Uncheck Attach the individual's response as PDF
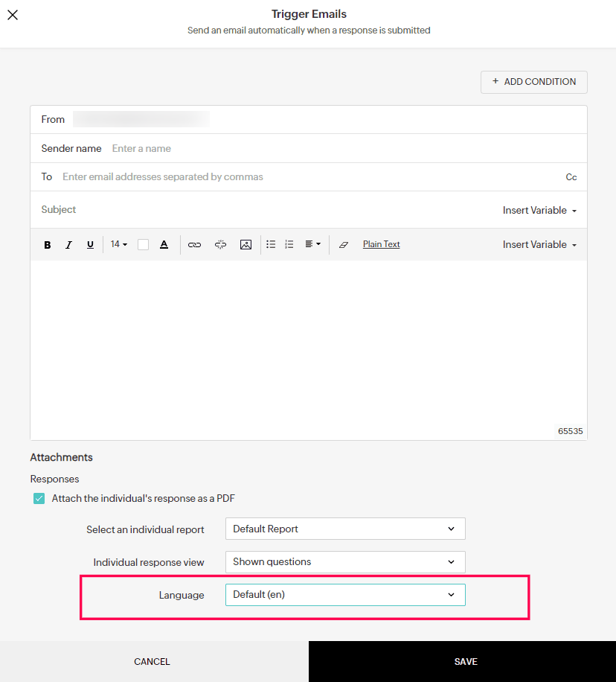616x682 pixels. pyautogui.click(x=39, y=498)
